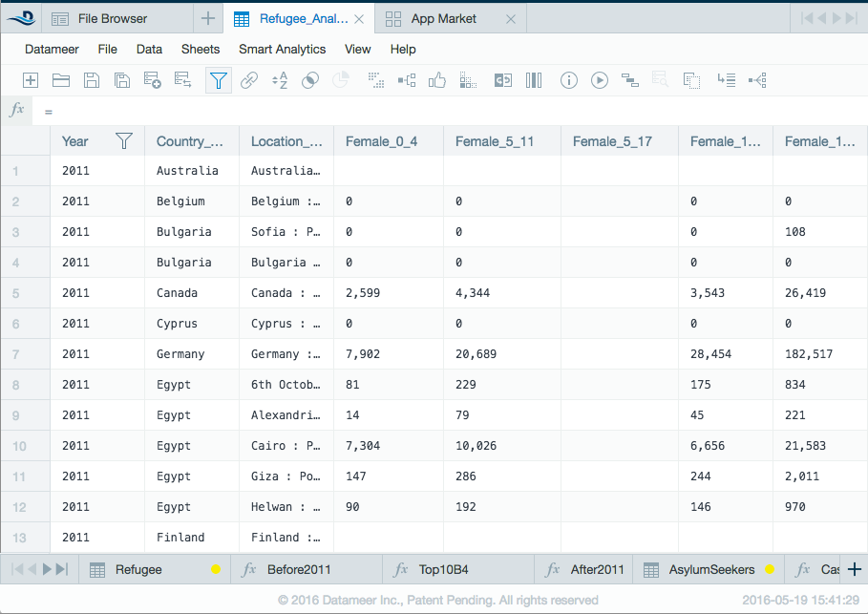Open the View menu
This screenshot has height=614, width=868.
[x=357, y=50]
